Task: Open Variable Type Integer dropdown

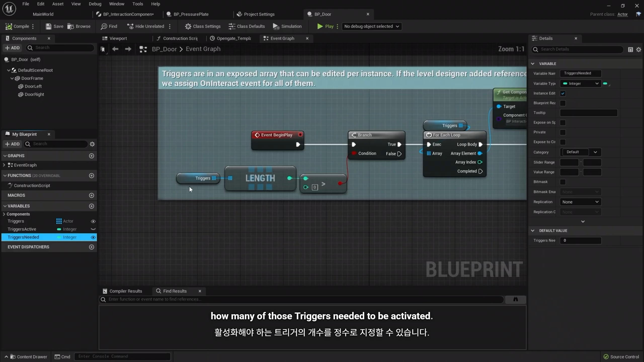Action: (581, 83)
